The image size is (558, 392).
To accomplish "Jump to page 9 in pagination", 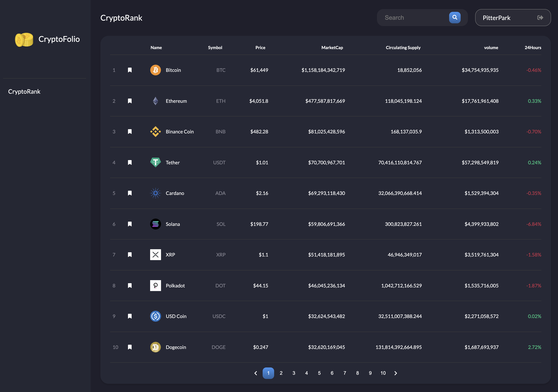I will [x=370, y=373].
